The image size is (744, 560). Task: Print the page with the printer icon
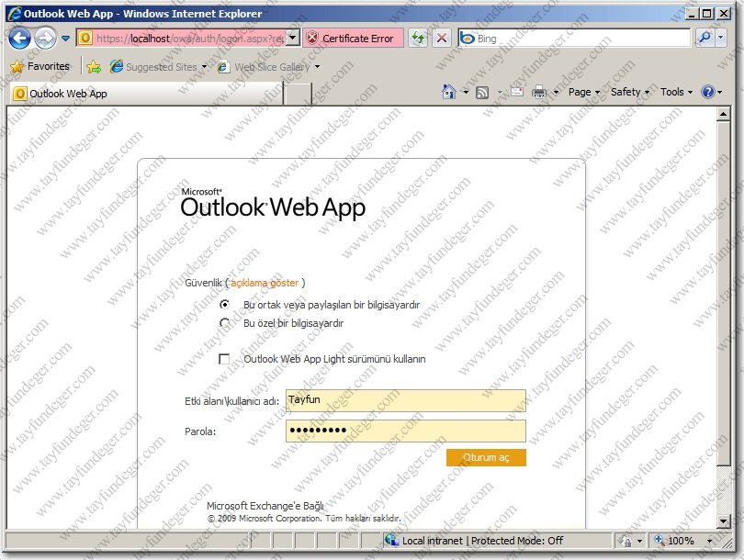[x=538, y=92]
